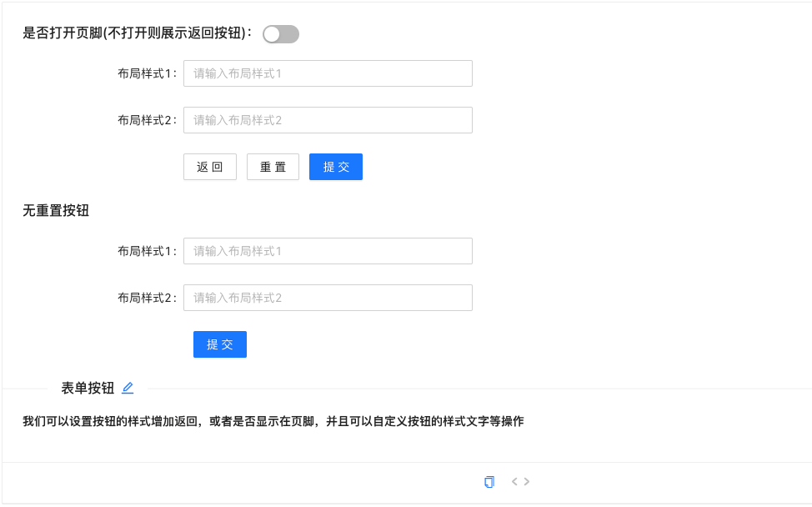The height and width of the screenshot is (507, 812).
Task: Click the 是否打开页脚 label text
Action: [x=138, y=33]
